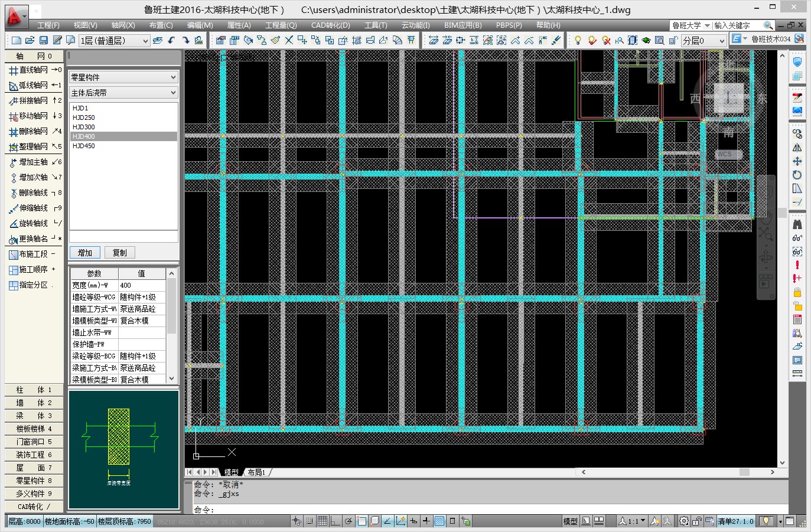Click the 复制 button
This screenshot has height=532, width=811.
[x=120, y=253]
